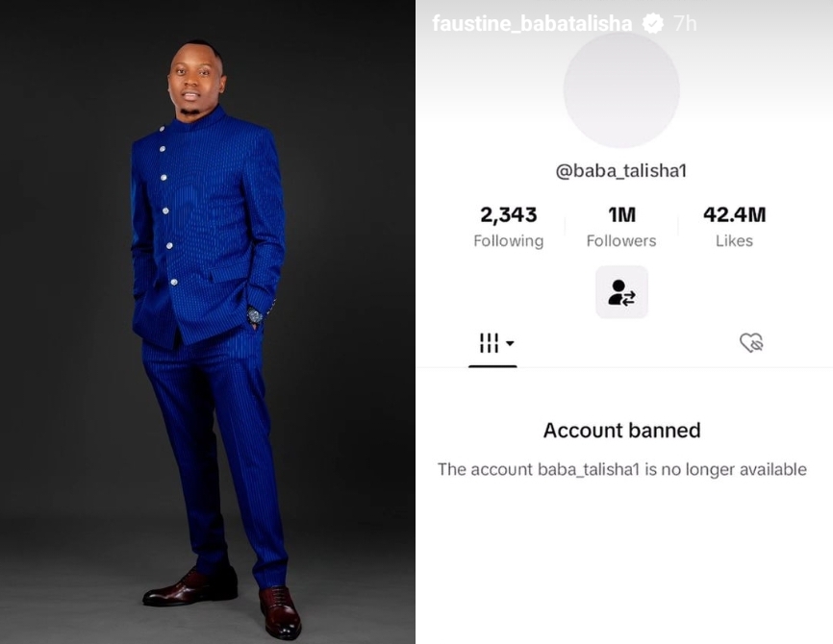Viewport: 833px width, 644px height.
Task: Open the 1M Followers list
Action: coord(621,227)
